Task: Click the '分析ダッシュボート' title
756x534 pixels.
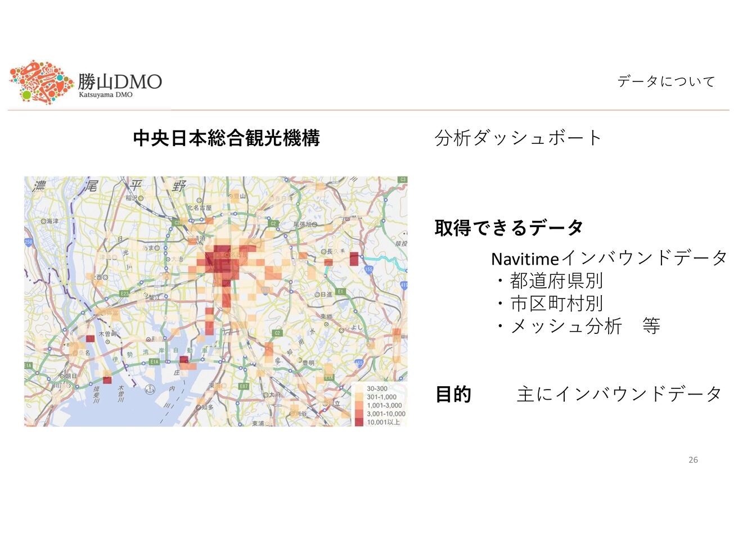Action: coord(518,138)
